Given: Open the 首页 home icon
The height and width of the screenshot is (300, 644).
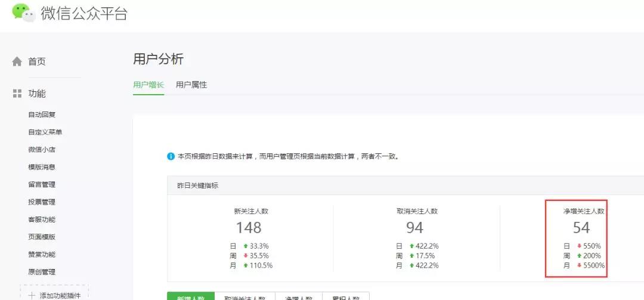Looking at the screenshot, I should (x=17, y=61).
